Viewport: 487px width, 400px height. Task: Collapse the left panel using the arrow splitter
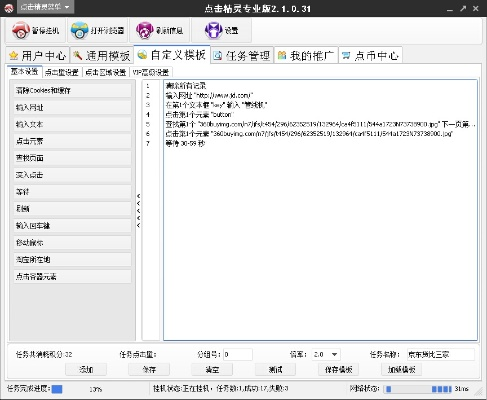[x=138, y=210]
